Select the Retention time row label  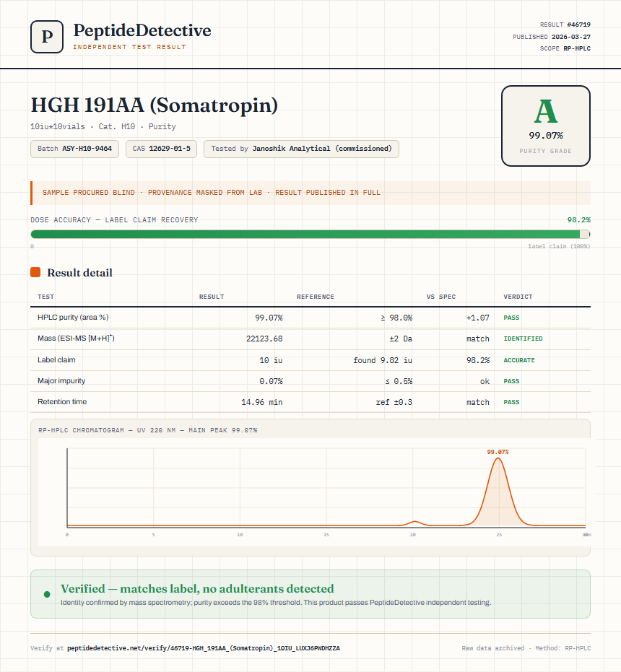click(62, 401)
